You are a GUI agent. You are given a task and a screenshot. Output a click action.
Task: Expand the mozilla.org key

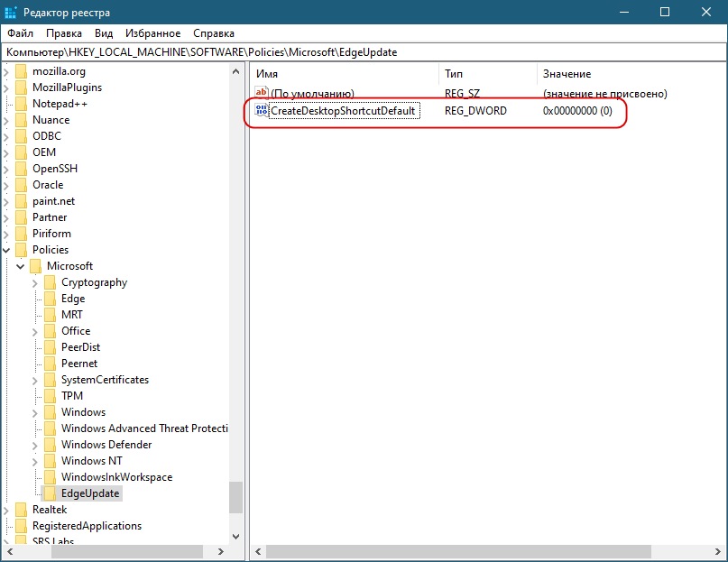click(6, 71)
